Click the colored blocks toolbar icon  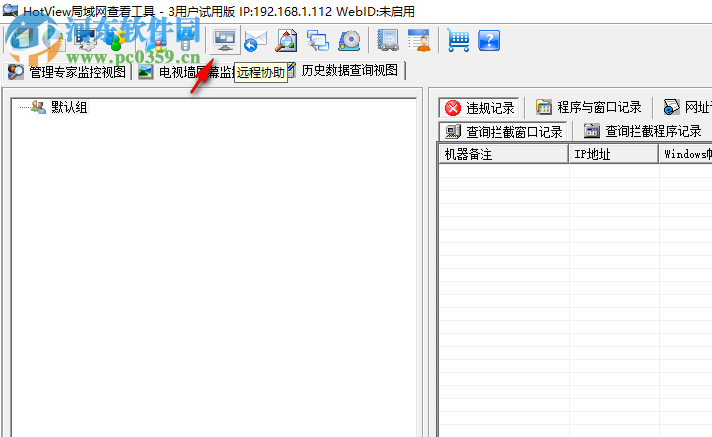(156, 41)
